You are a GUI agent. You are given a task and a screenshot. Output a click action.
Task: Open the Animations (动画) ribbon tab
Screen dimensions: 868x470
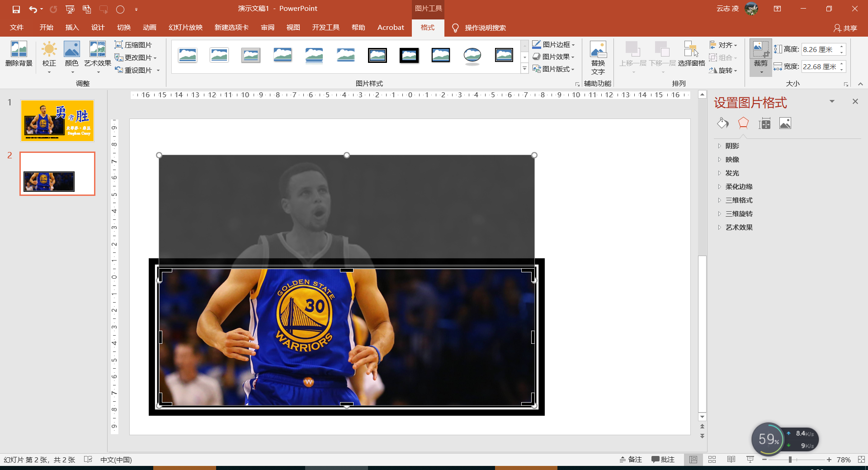point(150,28)
